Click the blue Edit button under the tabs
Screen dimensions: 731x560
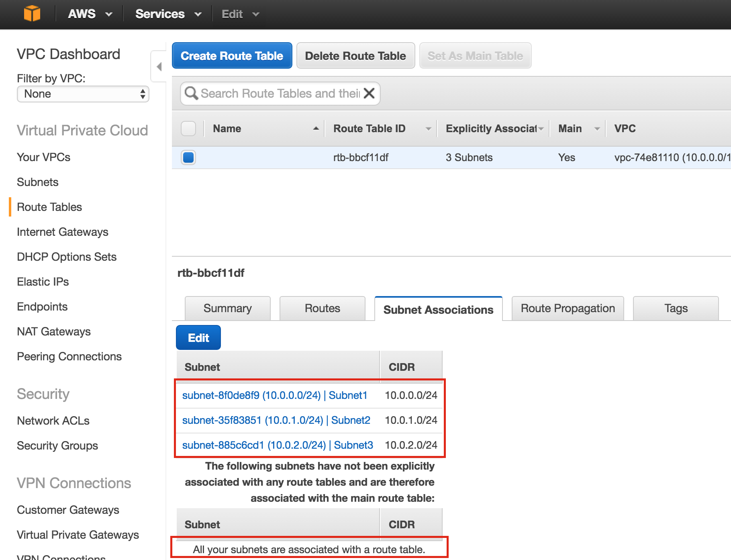pos(198,338)
